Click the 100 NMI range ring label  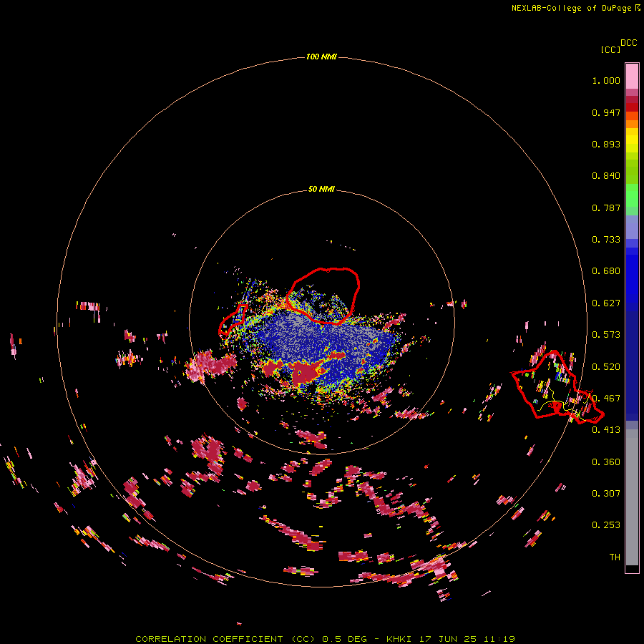tap(321, 57)
